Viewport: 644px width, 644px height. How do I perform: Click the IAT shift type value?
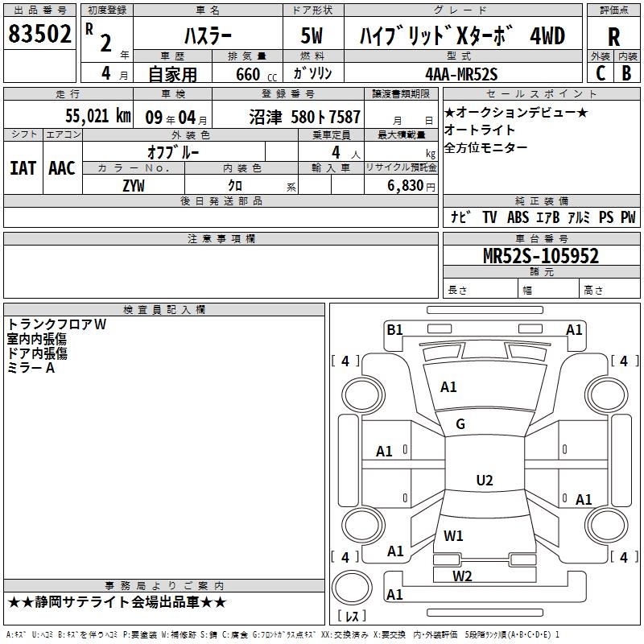[x=23, y=167]
